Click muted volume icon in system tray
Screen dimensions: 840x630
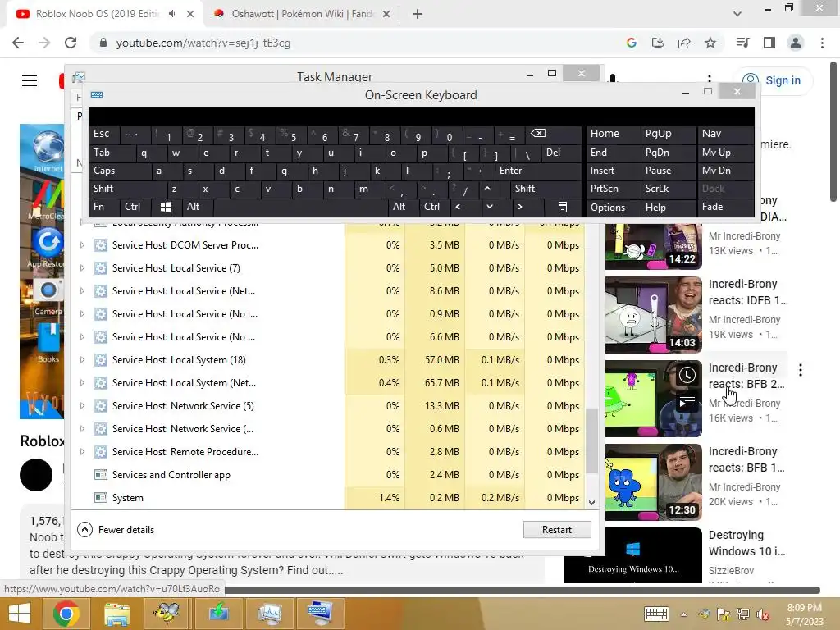click(763, 614)
